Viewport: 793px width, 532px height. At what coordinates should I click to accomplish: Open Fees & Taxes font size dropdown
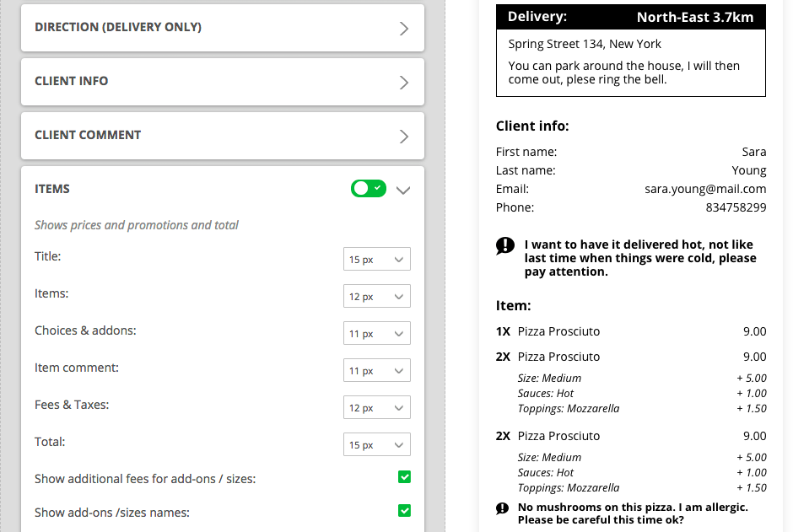(376, 408)
